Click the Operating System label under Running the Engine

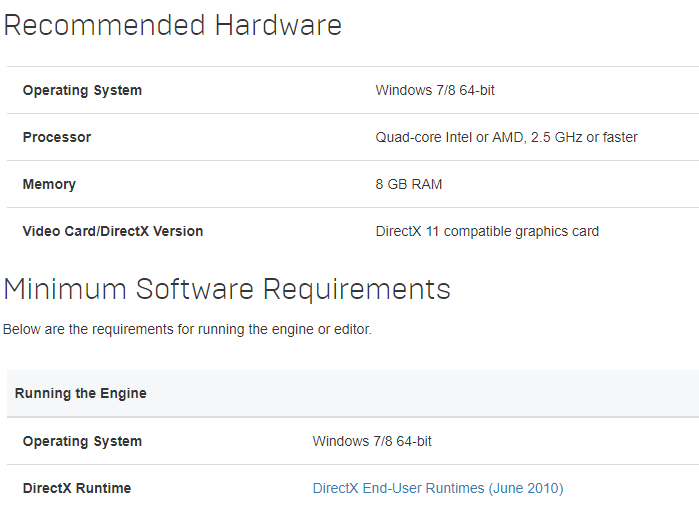coord(82,441)
